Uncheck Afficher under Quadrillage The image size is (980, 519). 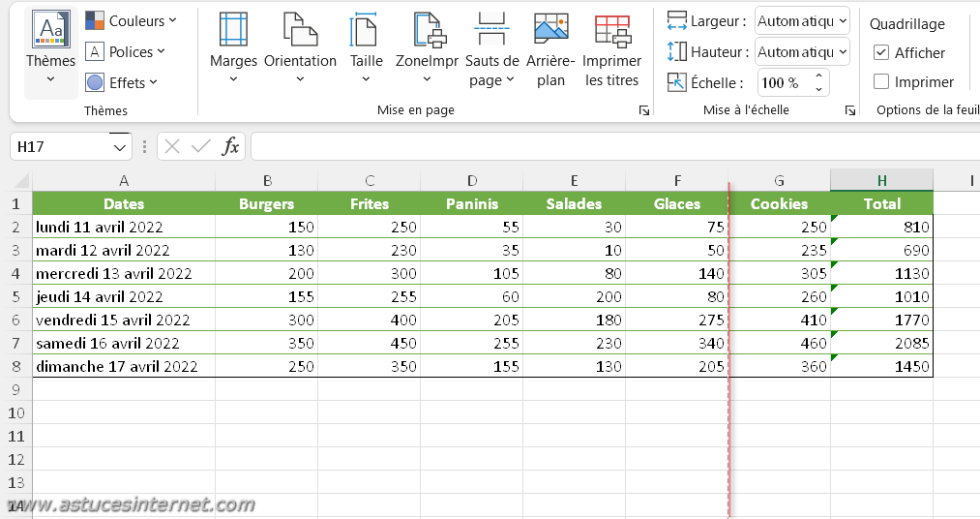(x=881, y=53)
